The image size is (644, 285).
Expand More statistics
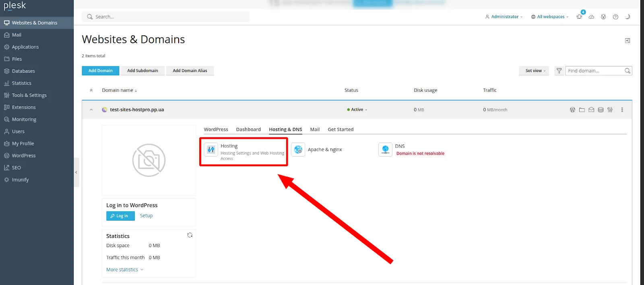click(125, 270)
